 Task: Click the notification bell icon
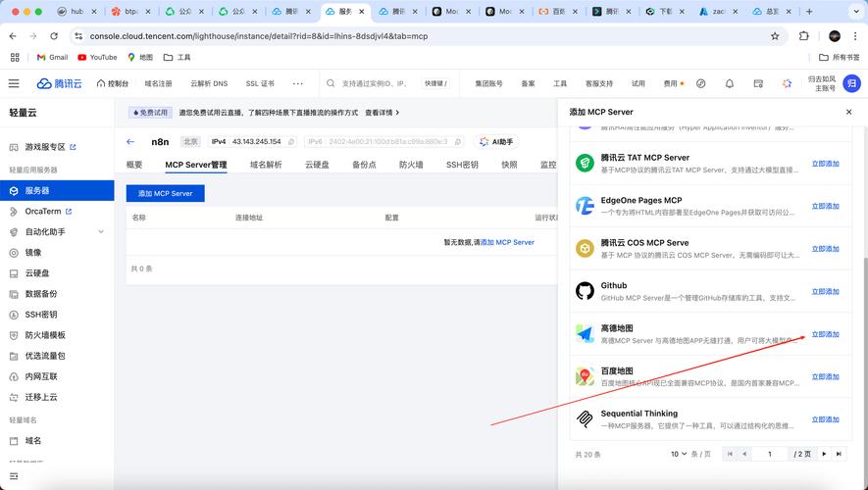pyautogui.click(x=730, y=83)
